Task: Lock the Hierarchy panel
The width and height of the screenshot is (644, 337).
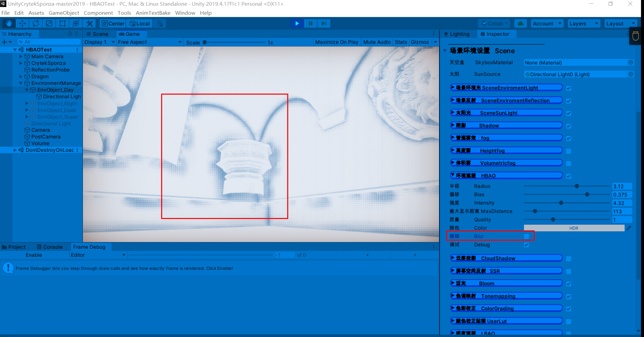Action: coord(70,34)
